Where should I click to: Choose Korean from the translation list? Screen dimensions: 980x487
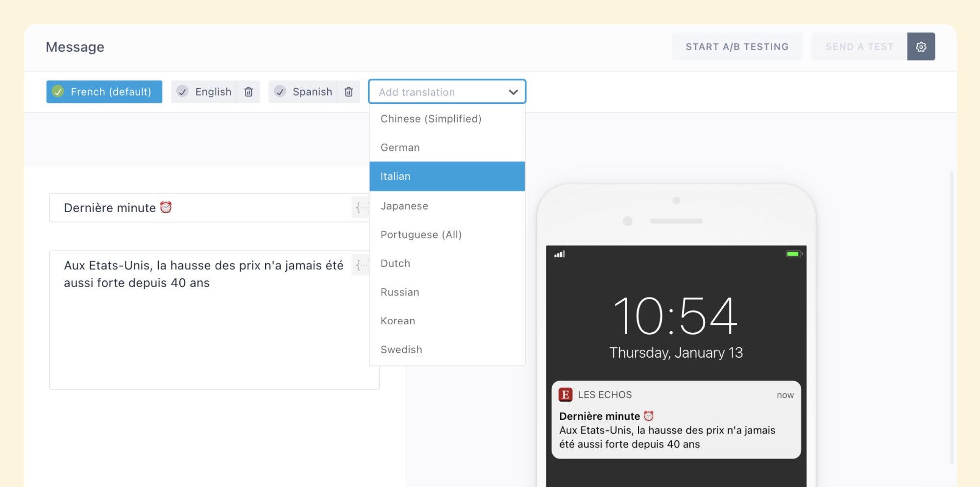click(x=447, y=321)
